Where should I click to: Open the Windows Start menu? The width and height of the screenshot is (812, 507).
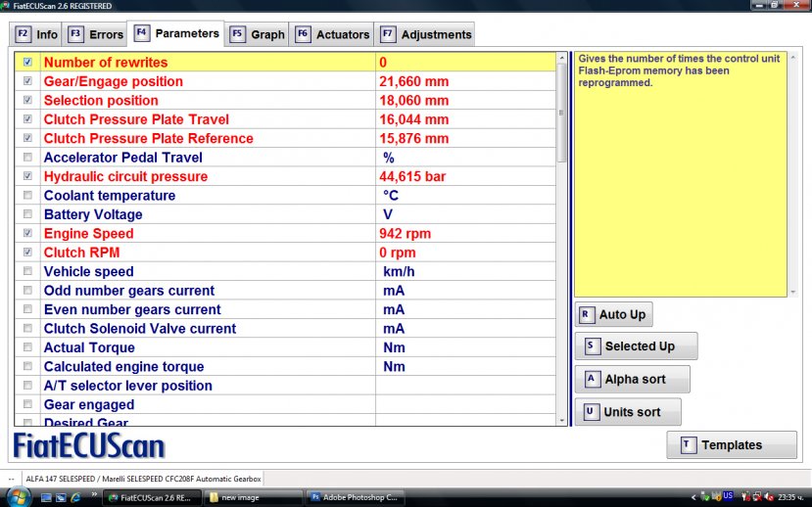click(x=18, y=497)
